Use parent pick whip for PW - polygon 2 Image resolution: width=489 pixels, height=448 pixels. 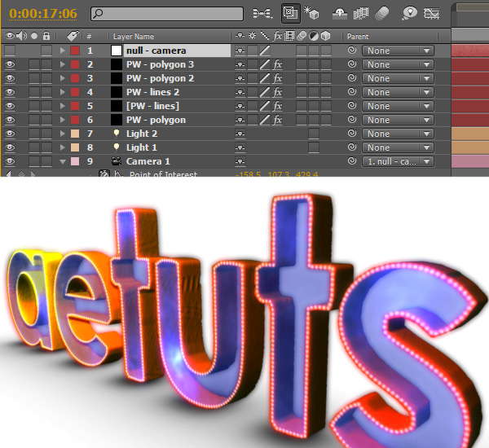(352, 78)
